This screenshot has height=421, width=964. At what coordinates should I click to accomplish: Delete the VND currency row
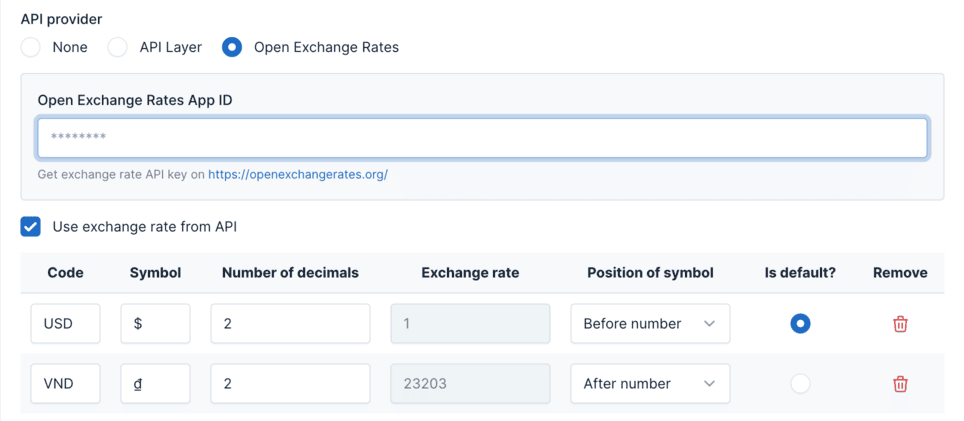tap(900, 384)
